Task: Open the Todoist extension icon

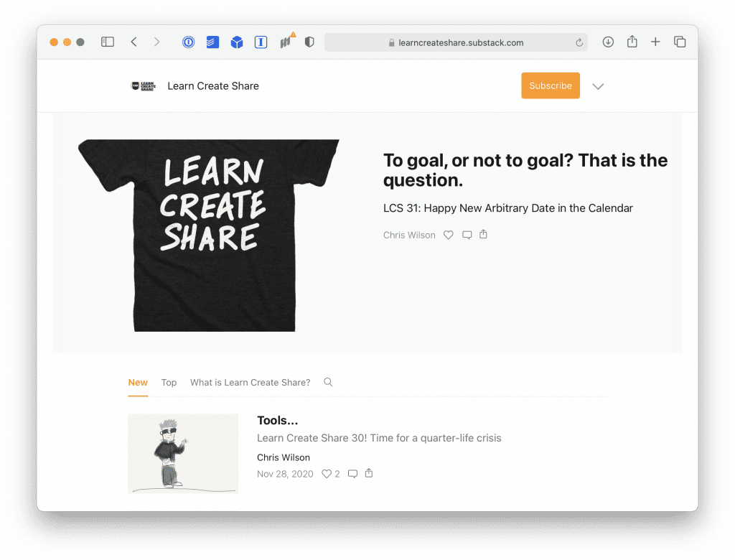Action: pos(212,42)
